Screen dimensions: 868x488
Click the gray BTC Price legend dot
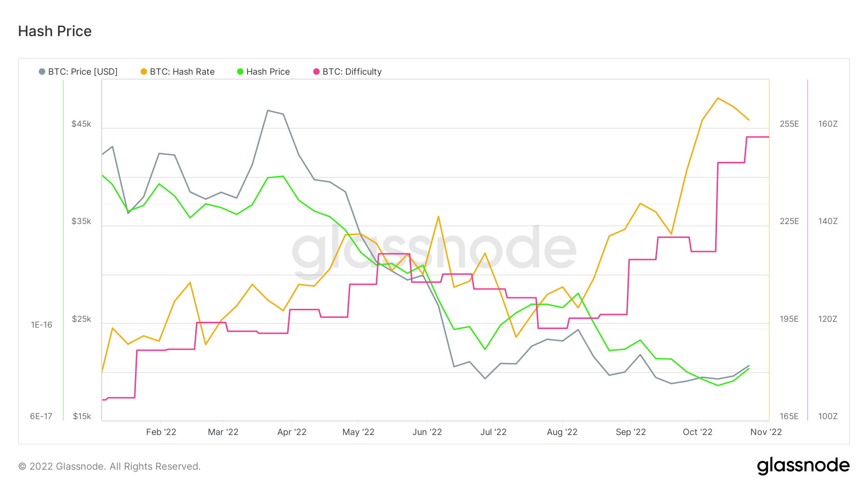click(42, 72)
